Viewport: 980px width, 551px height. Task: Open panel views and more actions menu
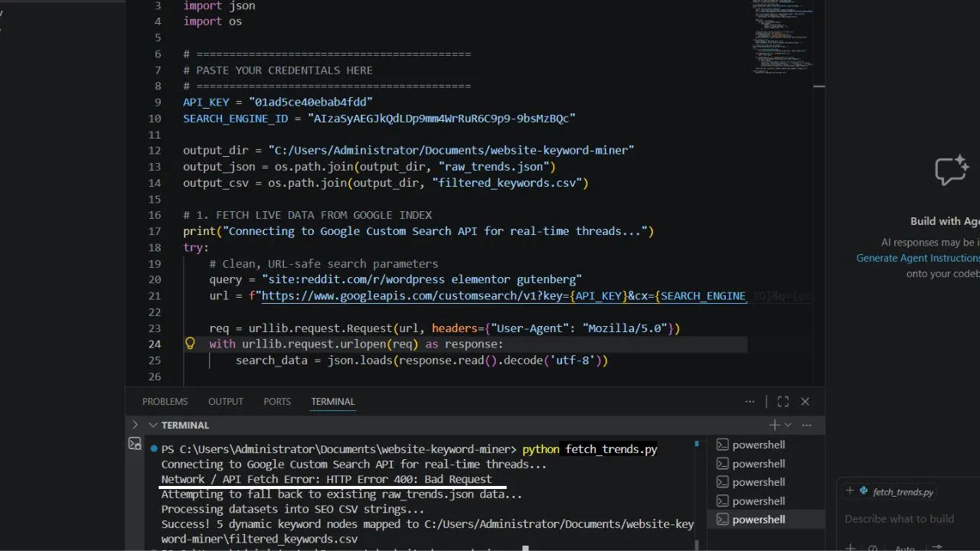pyautogui.click(x=750, y=402)
